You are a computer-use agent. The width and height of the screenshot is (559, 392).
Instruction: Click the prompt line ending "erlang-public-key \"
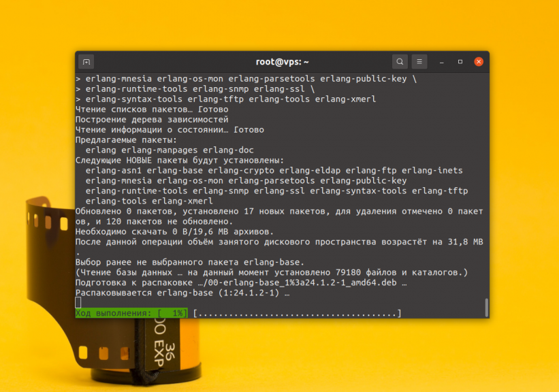coord(246,79)
